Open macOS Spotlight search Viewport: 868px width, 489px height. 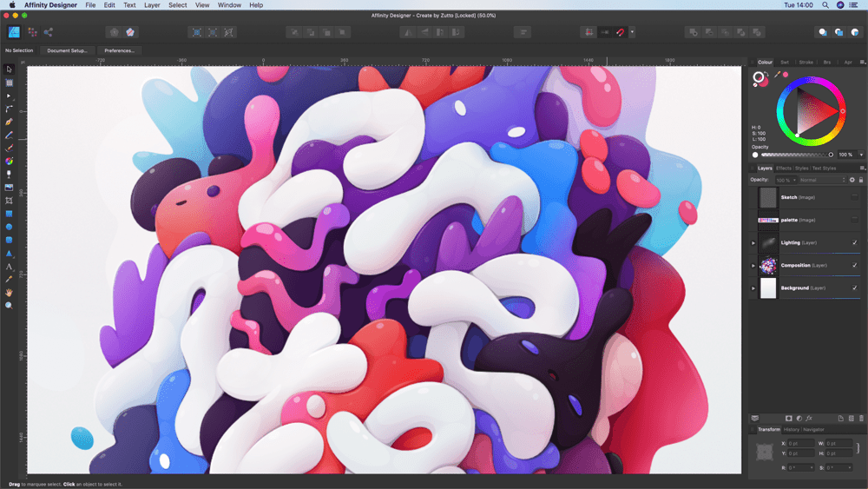(x=825, y=5)
